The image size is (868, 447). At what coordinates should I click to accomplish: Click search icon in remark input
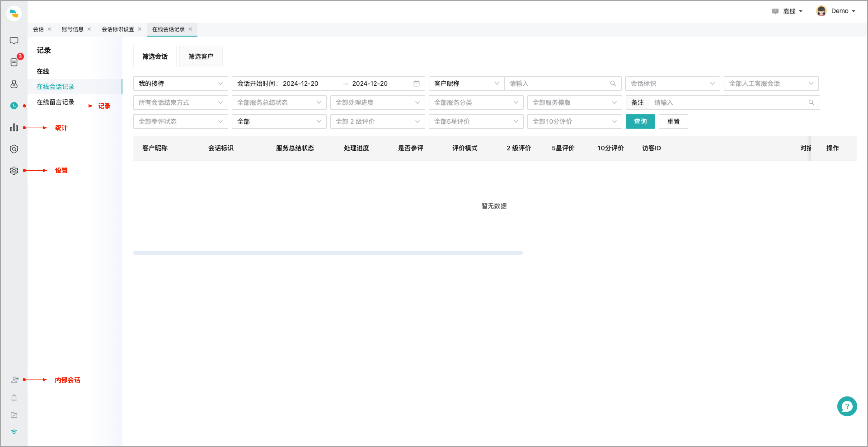[811, 102]
